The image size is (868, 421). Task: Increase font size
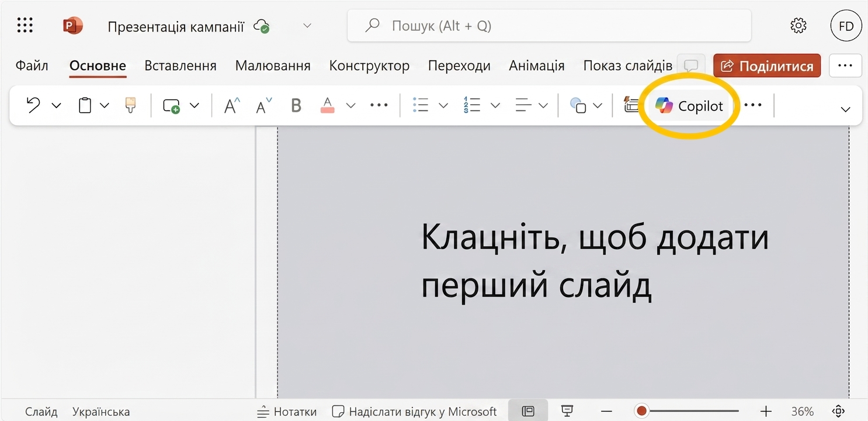(232, 106)
